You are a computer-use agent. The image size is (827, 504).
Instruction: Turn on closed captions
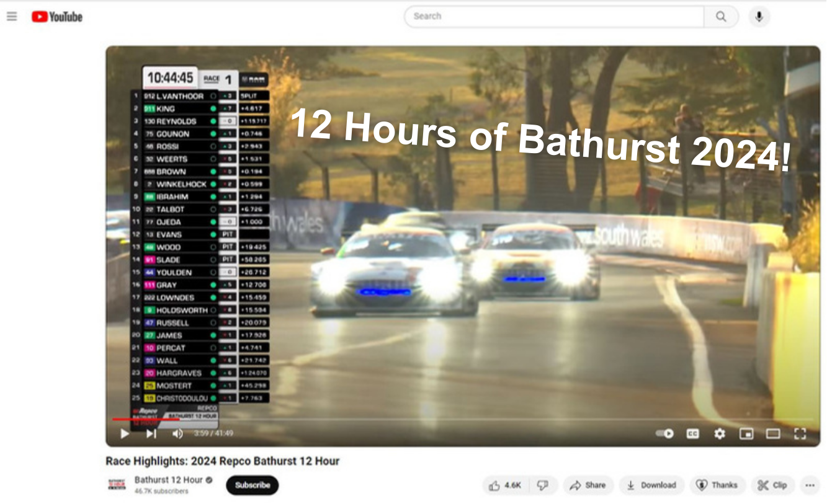692,433
